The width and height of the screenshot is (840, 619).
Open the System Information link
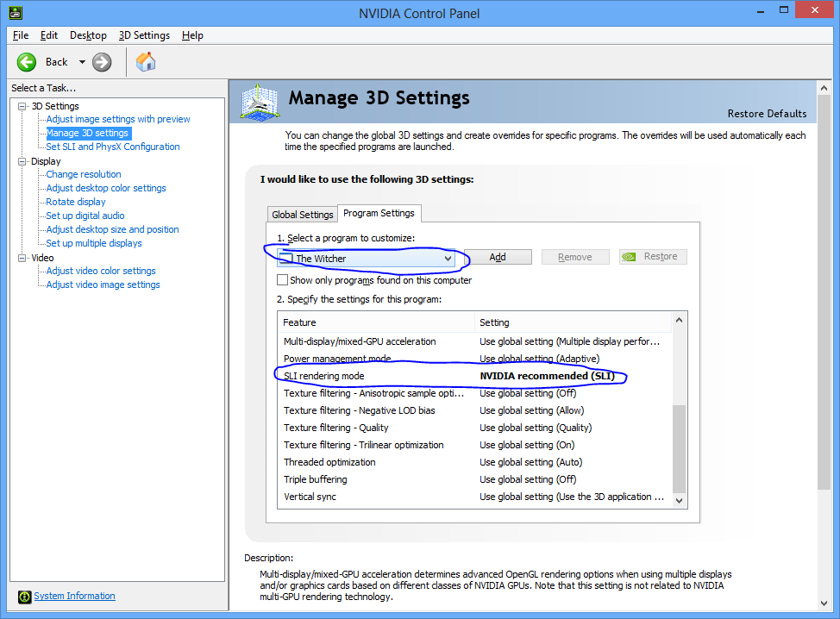pos(74,596)
